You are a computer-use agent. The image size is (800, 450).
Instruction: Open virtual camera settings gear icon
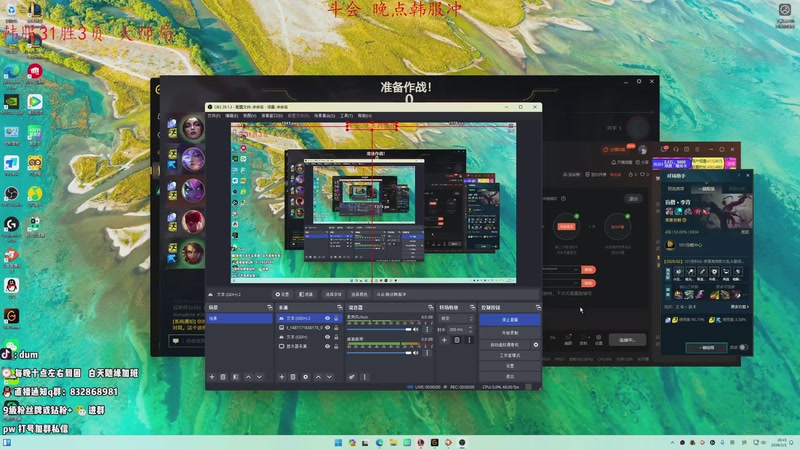click(x=536, y=344)
